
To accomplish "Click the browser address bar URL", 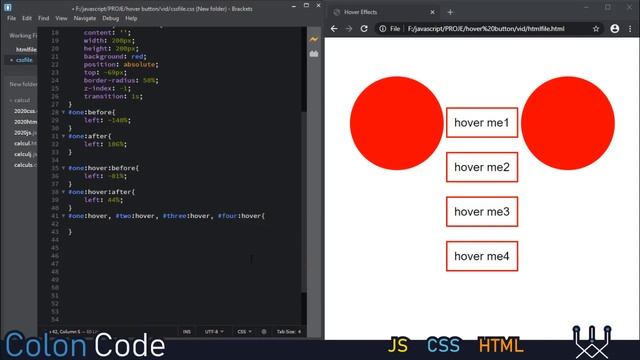I will (486, 29).
